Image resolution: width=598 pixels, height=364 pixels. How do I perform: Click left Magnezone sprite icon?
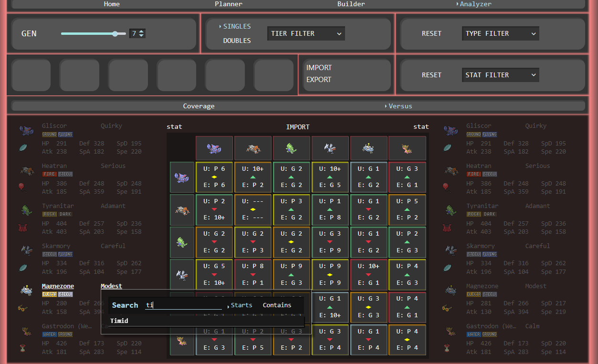coord(26,290)
